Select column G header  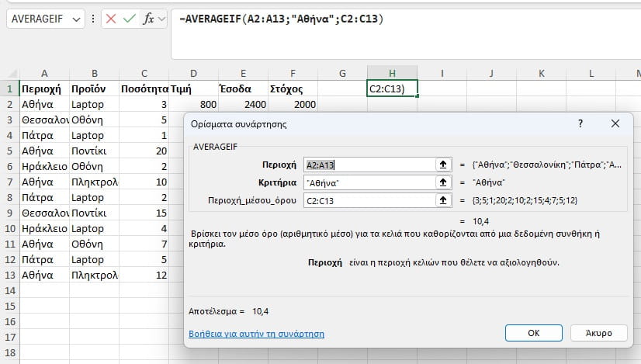click(342, 73)
